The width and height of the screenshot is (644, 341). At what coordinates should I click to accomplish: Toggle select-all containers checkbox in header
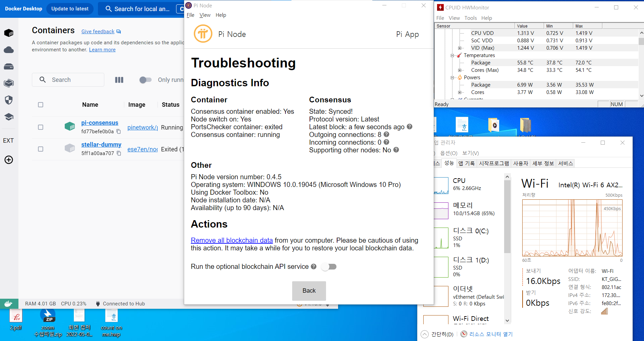pos(41,105)
